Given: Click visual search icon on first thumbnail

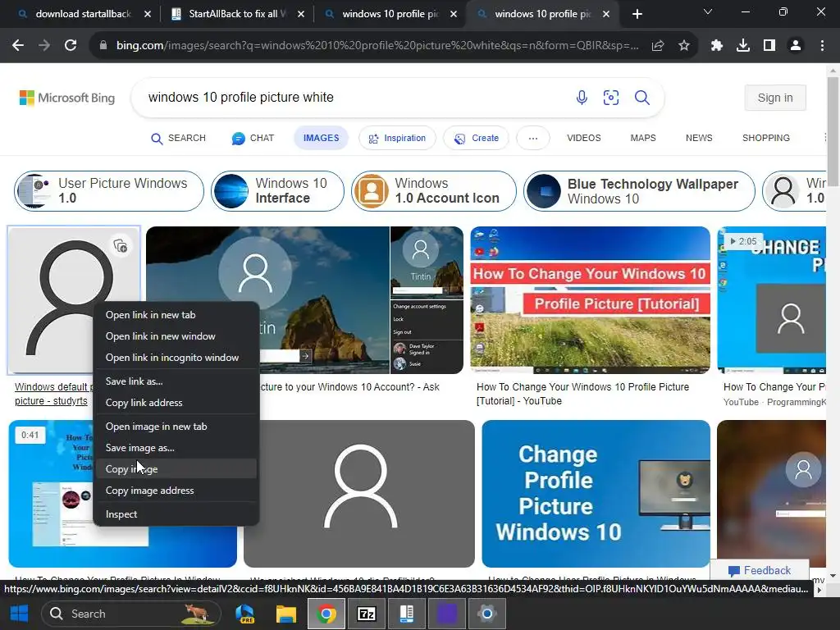Looking at the screenshot, I should [121, 246].
